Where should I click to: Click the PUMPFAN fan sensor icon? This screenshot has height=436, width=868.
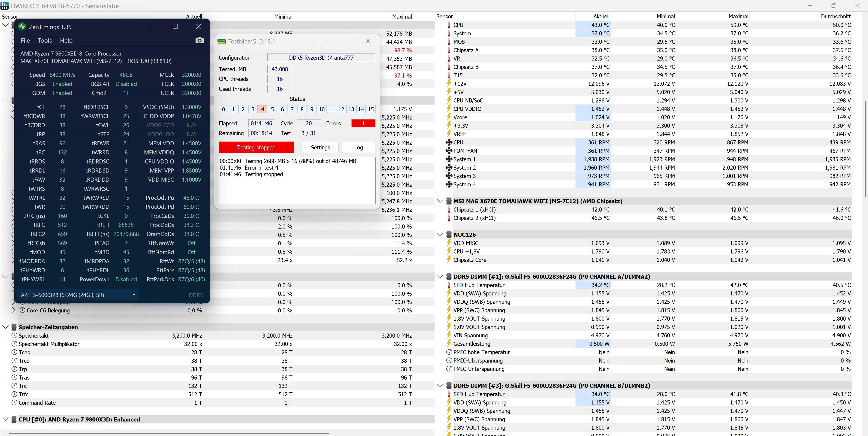click(x=449, y=151)
